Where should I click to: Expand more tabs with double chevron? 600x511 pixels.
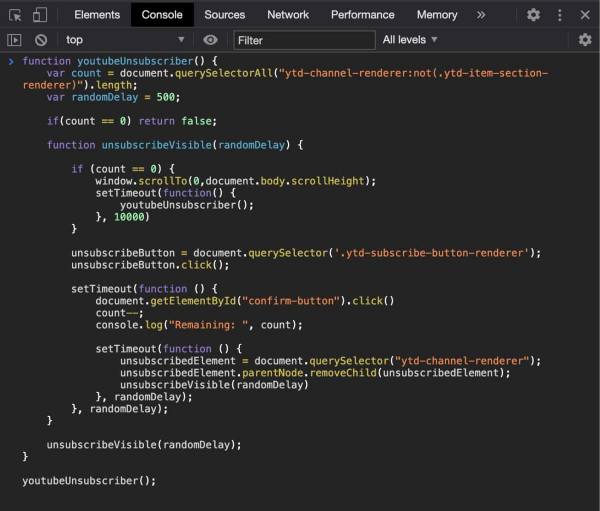pos(481,15)
